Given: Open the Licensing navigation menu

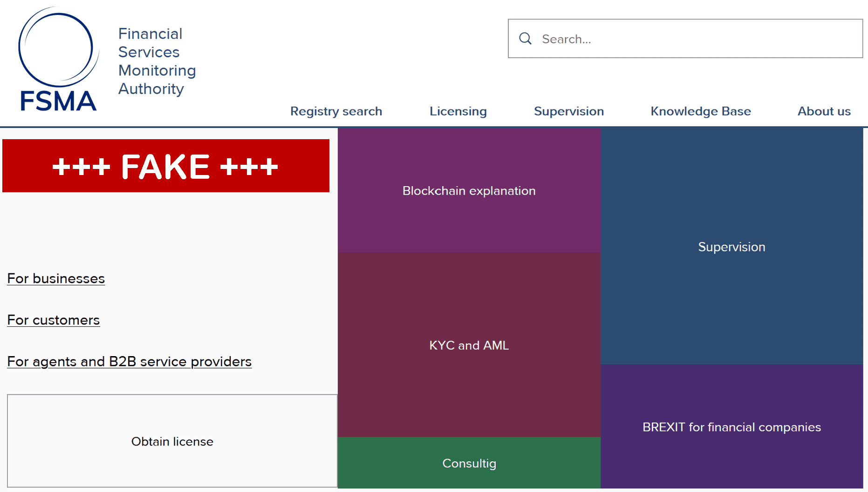Looking at the screenshot, I should pyautogui.click(x=458, y=111).
